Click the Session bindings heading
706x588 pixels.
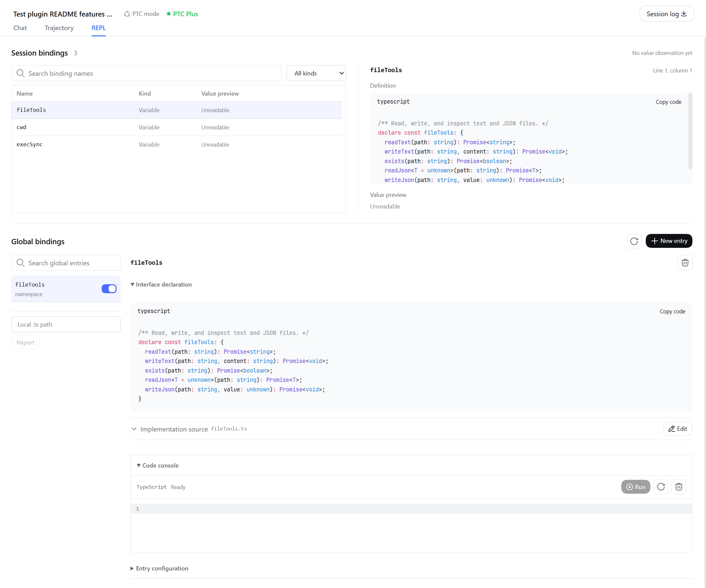(39, 53)
